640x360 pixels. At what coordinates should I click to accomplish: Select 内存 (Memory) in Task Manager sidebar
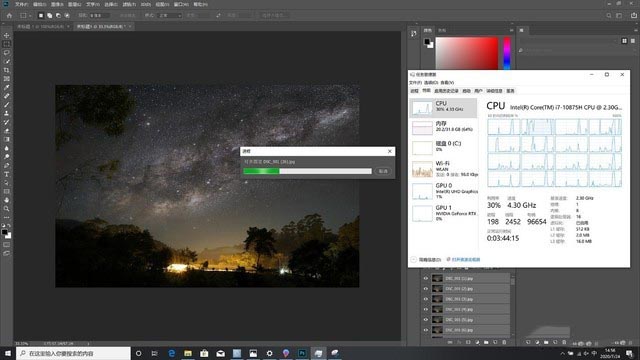[x=443, y=127]
